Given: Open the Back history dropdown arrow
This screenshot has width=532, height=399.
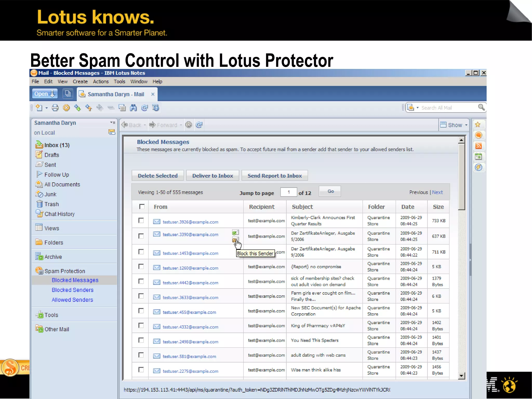Looking at the screenshot, I should tap(145, 125).
